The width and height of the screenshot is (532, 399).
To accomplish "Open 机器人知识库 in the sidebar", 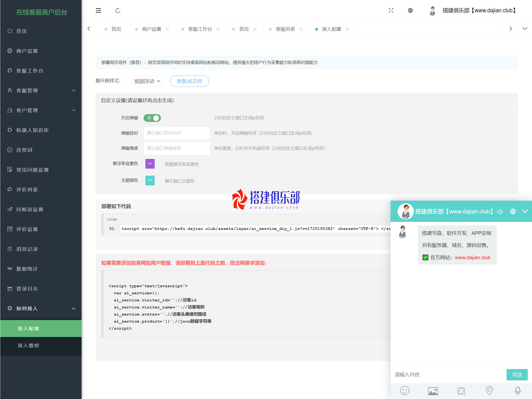I will (x=41, y=130).
